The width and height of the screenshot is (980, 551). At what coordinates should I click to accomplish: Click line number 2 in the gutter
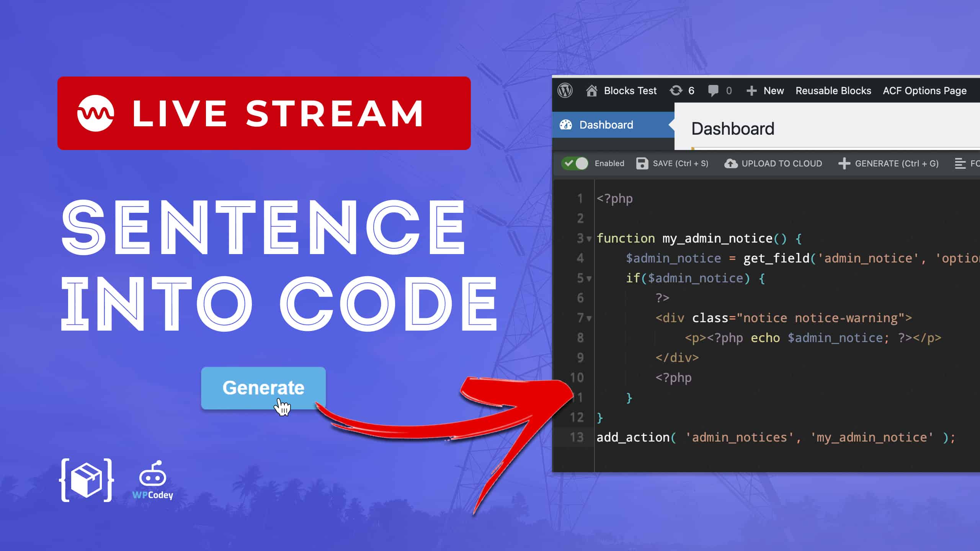click(580, 218)
